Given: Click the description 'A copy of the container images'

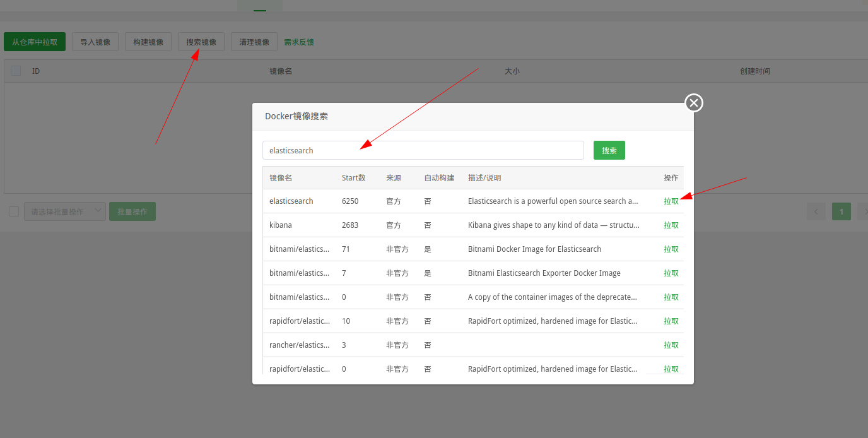Looking at the screenshot, I should click(553, 297).
